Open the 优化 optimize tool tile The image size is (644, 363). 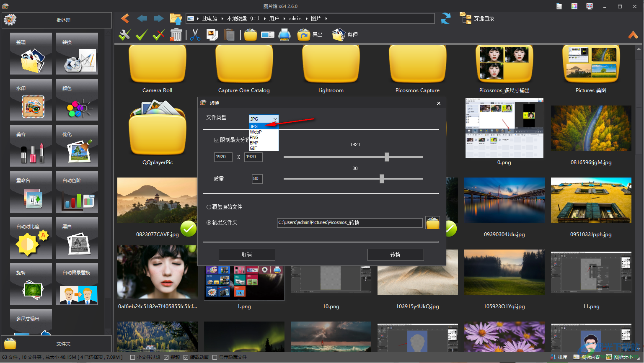point(77,146)
